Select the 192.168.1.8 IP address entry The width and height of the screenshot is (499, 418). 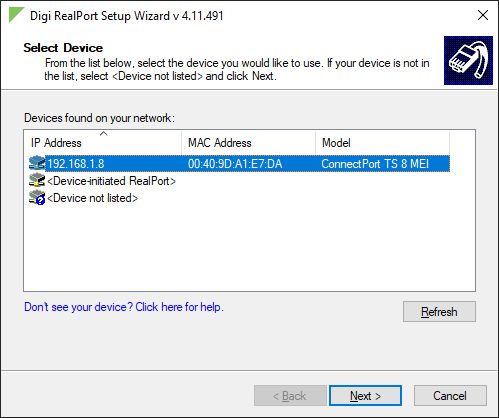pos(76,164)
